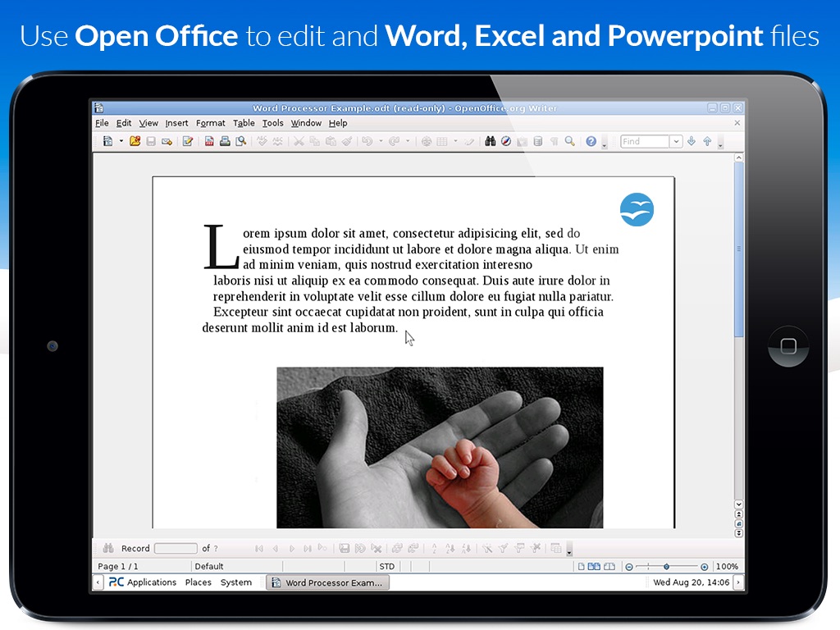
Task: Click the Page Preview icon
Action: pos(241,141)
